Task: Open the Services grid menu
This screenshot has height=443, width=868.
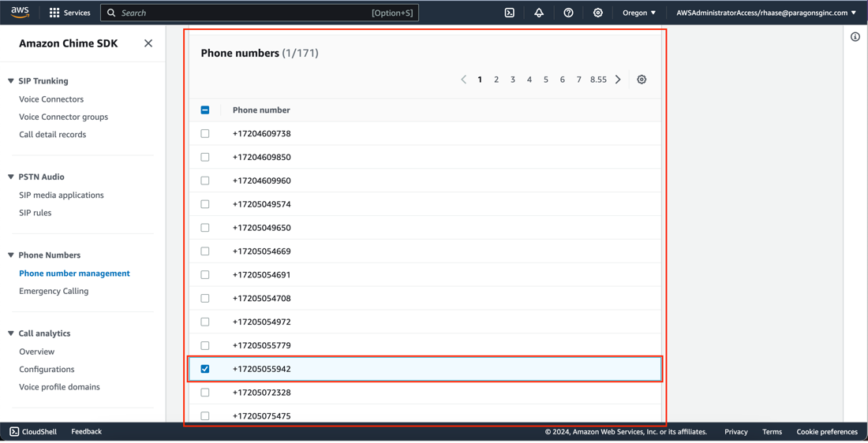Action: (x=69, y=13)
